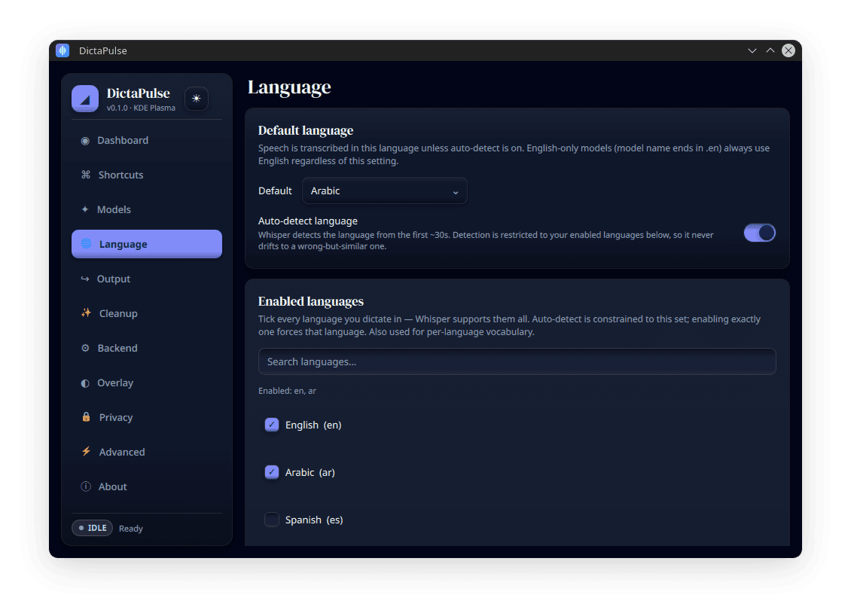Click the About info icon
The height and width of the screenshot is (616, 851).
coord(86,486)
